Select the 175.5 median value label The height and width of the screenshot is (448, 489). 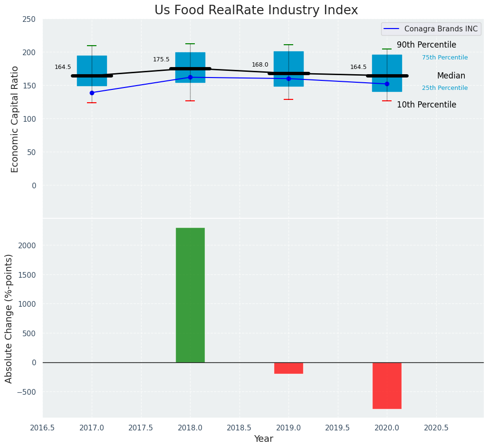point(161,59)
